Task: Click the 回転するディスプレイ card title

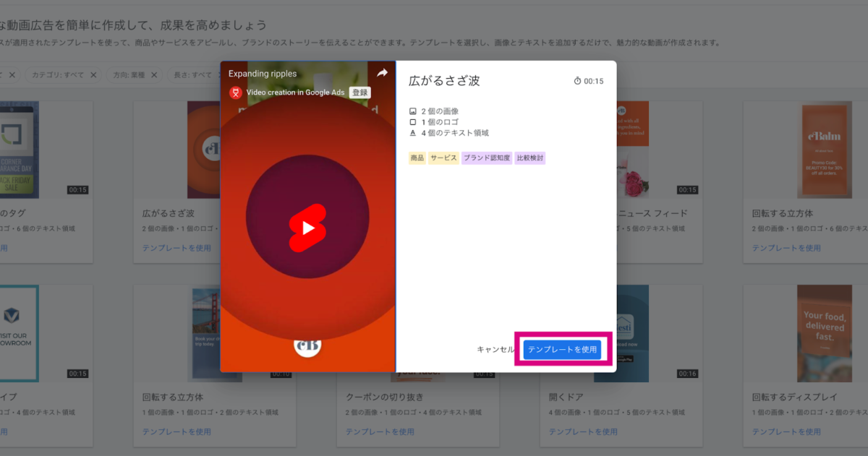Action: (794, 397)
